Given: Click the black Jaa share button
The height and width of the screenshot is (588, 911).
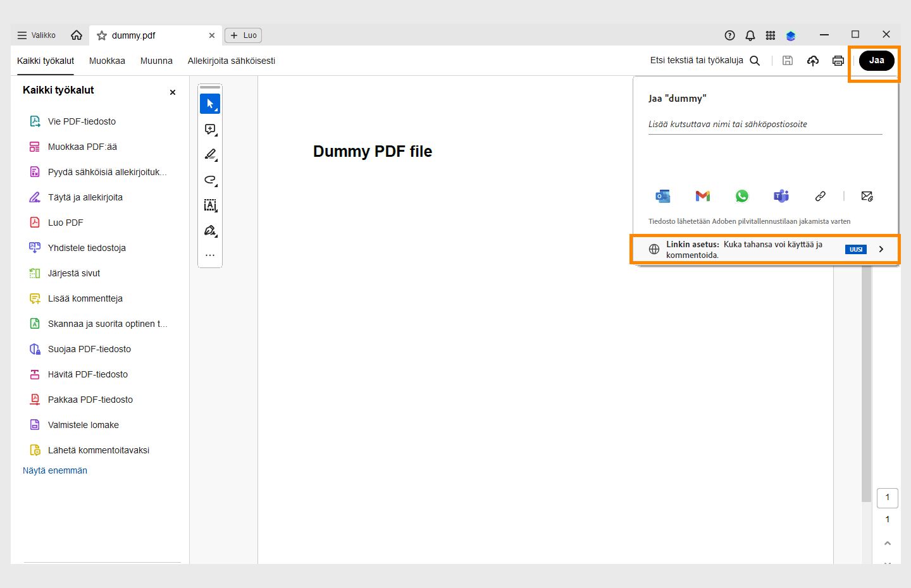Looking at the screenshot, I should point(876,61).
